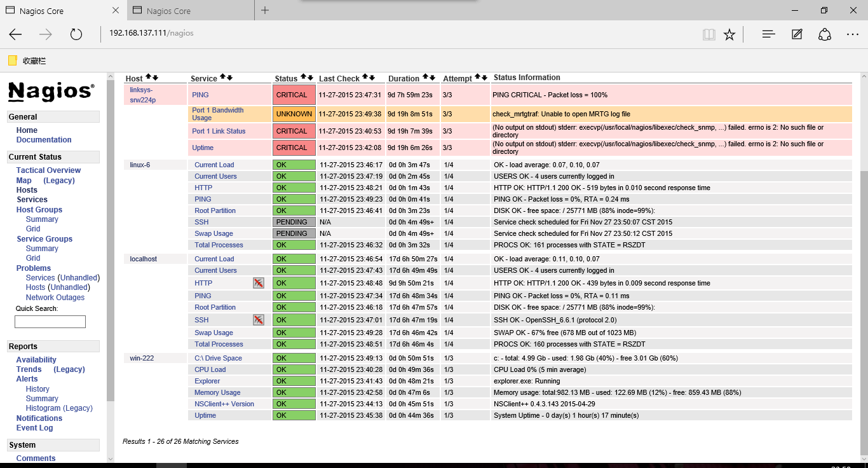Open Alerts History link
This screenshot has width=868, height=468.
(37, 389)
